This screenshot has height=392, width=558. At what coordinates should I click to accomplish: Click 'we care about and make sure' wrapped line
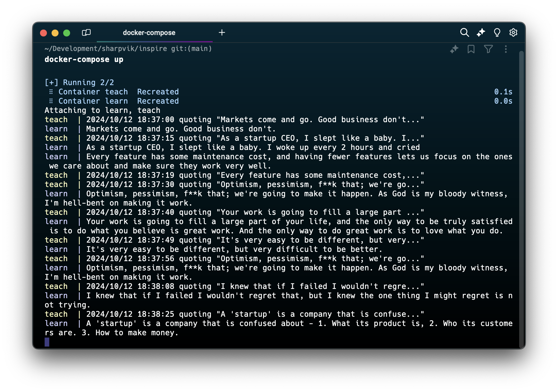160,166
